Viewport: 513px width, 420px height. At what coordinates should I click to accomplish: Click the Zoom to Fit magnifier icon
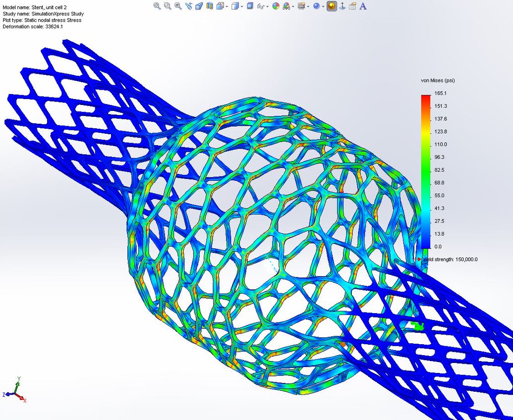(157, 6)
